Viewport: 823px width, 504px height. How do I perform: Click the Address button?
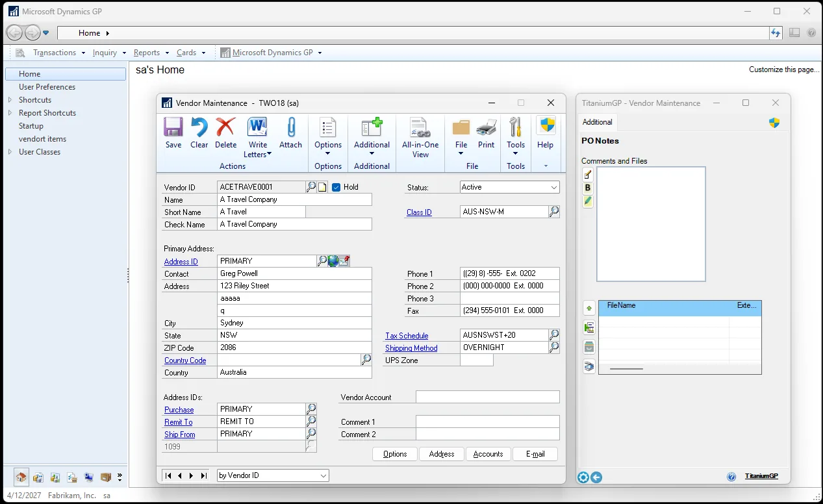coord(442,454)
